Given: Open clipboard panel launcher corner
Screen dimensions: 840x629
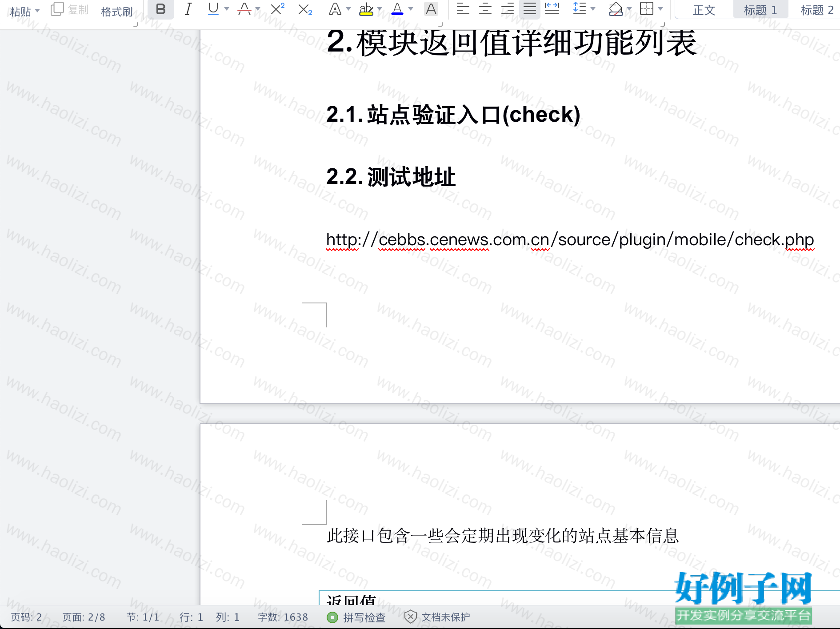Looking at the screenshot, I should tap(136, 24).
